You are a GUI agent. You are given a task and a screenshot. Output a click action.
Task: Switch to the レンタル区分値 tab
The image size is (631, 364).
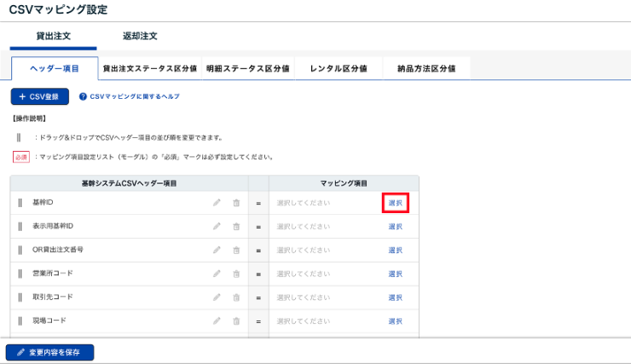click(x=338, y=68)
